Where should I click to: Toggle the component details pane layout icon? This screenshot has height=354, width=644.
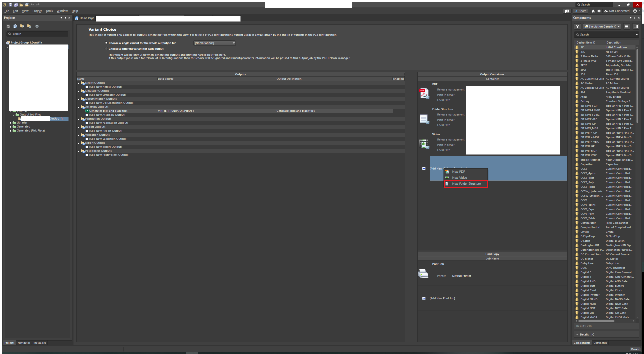pos(635,26)
